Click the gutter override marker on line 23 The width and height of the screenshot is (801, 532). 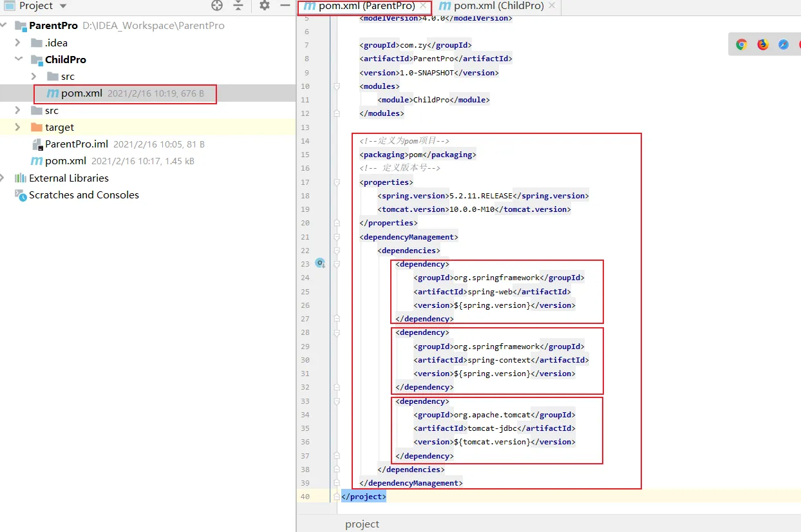point(319,263)
